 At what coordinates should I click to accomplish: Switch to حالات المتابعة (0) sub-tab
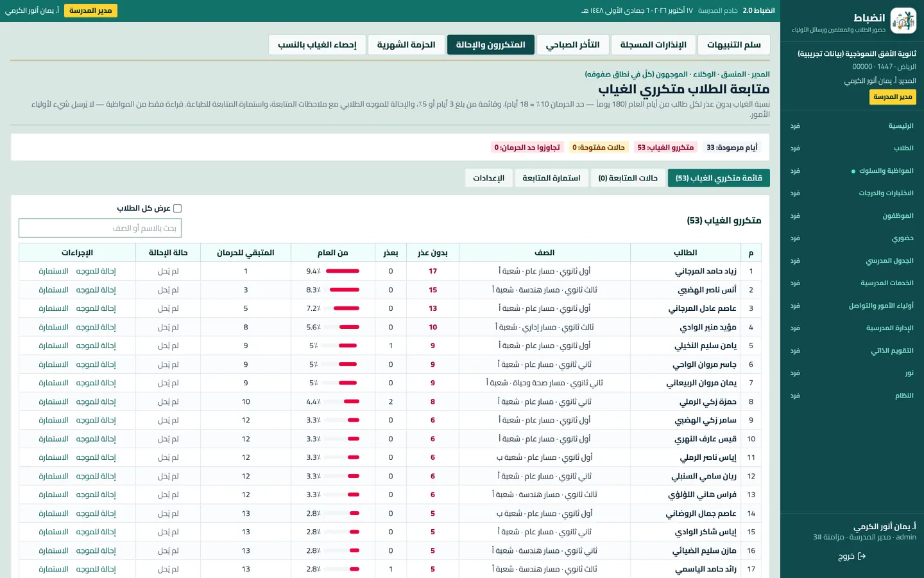pos(628,178)
